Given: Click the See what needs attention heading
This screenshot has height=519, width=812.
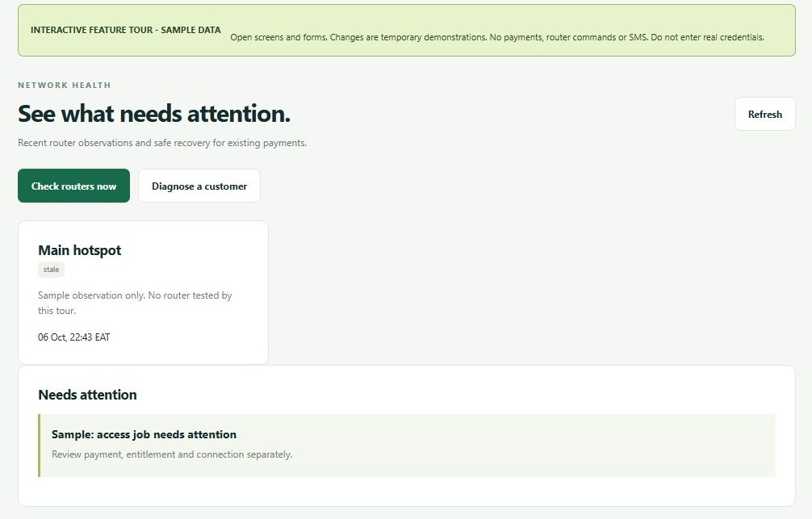Looking at the screenshot, I should pos(154,114).
